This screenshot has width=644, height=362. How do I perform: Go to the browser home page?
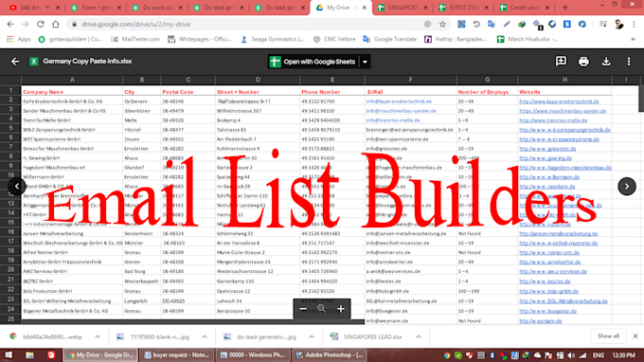point(56,25)
